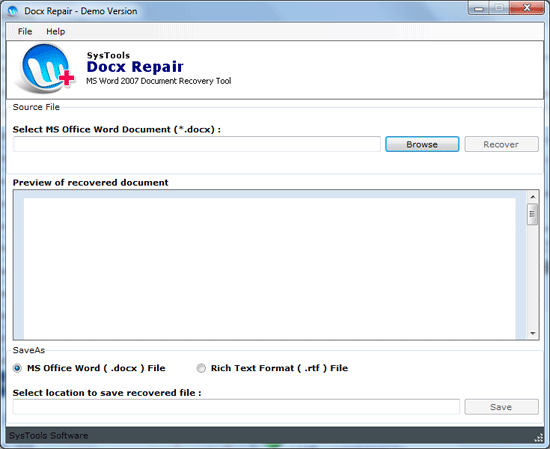The height and width of the screenshot is (449, 550).
Task: Open the File menu
Action: (x=25, y=32)
